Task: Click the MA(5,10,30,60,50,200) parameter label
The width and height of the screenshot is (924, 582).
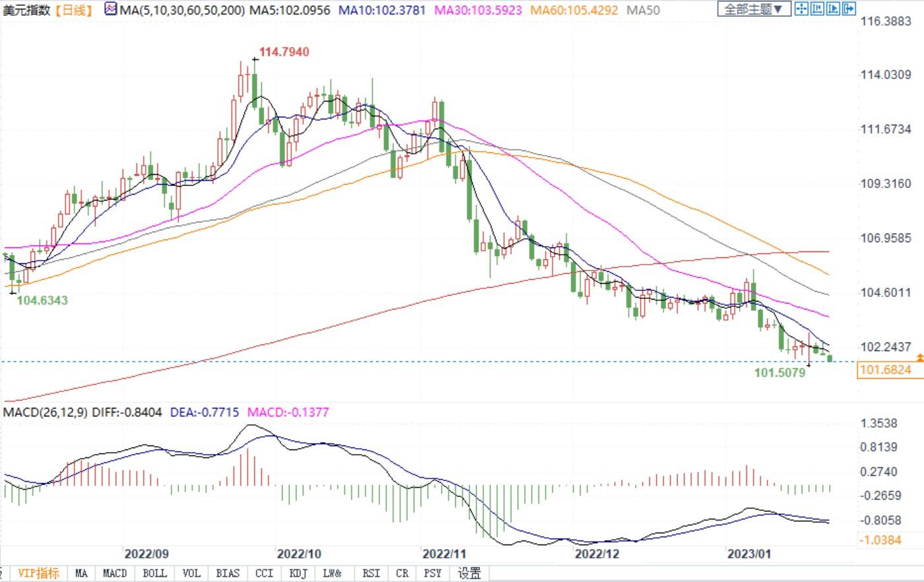Action: pos(182,10)
